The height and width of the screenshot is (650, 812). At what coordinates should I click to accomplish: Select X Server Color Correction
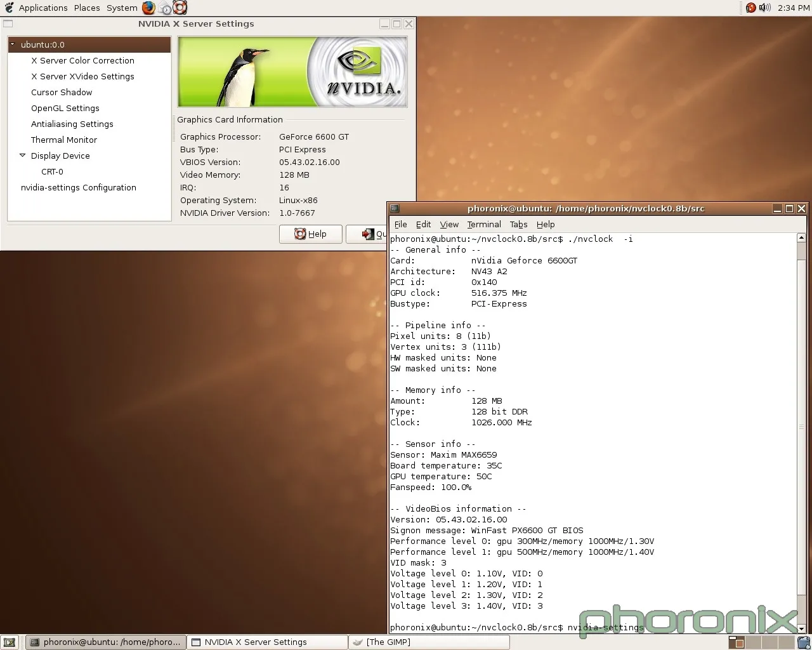pos(82,60)
